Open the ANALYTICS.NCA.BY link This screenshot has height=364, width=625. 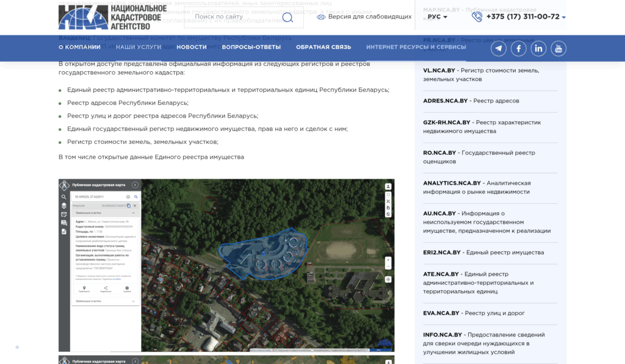tap(477, 187)
